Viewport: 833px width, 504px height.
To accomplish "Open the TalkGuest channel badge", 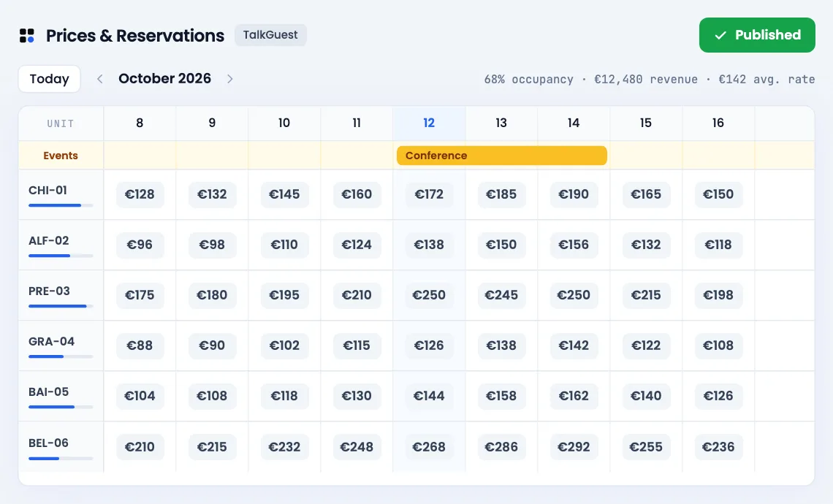I will pos(270,35).
